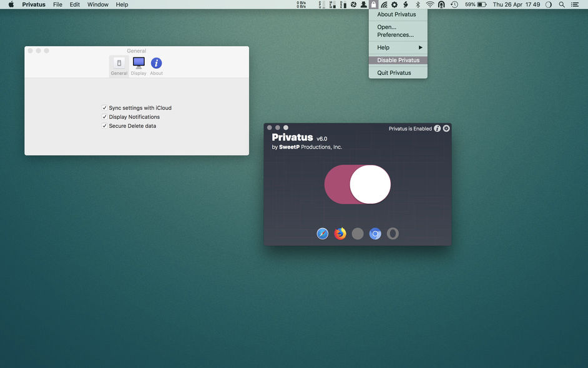This screenshot has width=588, height=368.
Task: Flip the large Privatus enable switch
Action: coord(358,184)
